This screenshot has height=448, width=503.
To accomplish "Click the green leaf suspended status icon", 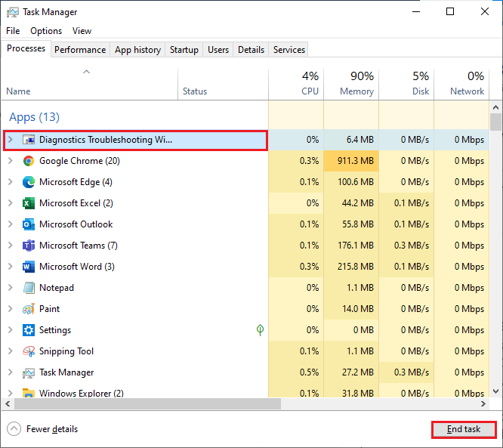I will (x=260, y=330).
